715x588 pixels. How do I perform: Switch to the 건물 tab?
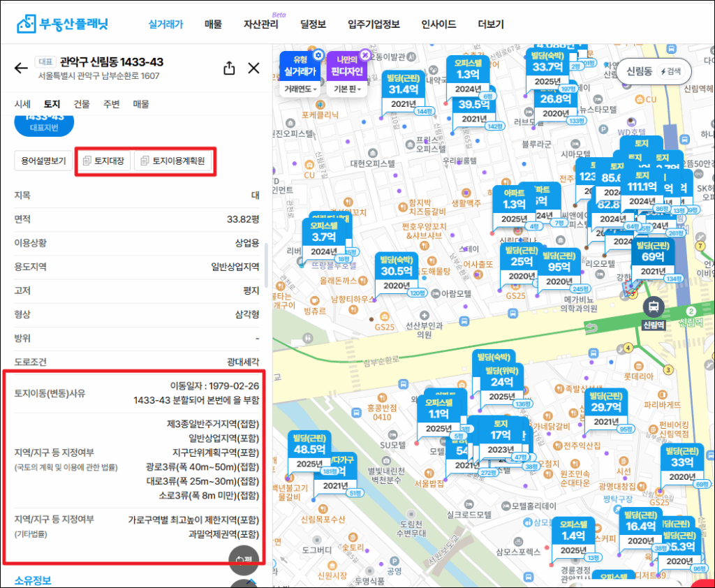point(82,104)
